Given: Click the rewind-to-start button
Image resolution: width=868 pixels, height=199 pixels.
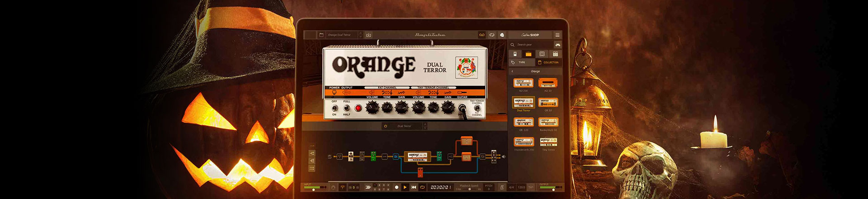Looking at the screenshot, I should tap(414, 187).
